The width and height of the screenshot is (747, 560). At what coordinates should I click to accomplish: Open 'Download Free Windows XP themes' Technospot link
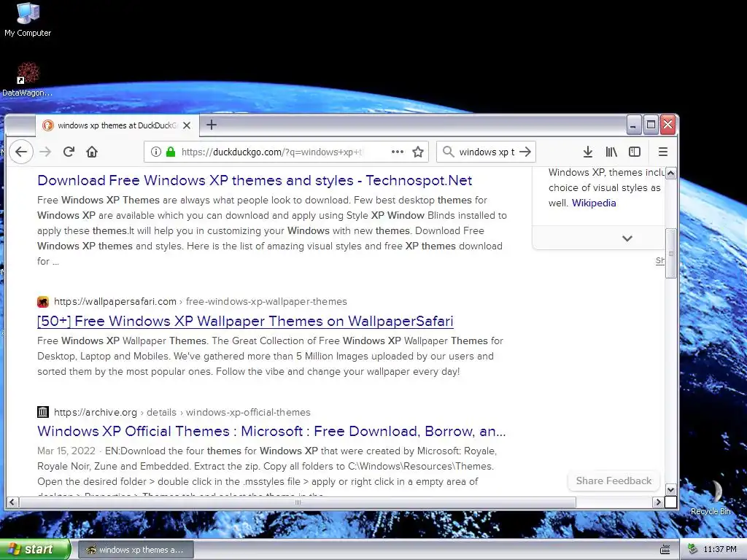pos(255,181)
